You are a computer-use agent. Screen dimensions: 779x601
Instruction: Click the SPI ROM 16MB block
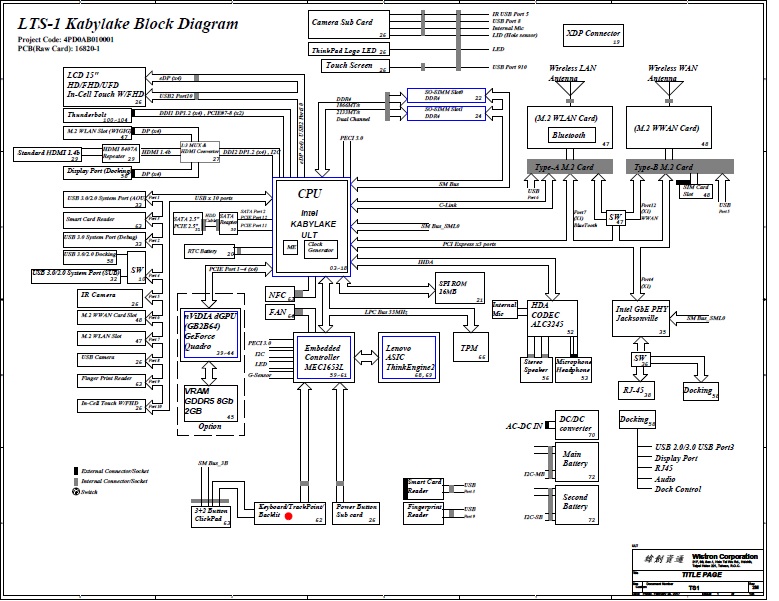coord(460,288)
